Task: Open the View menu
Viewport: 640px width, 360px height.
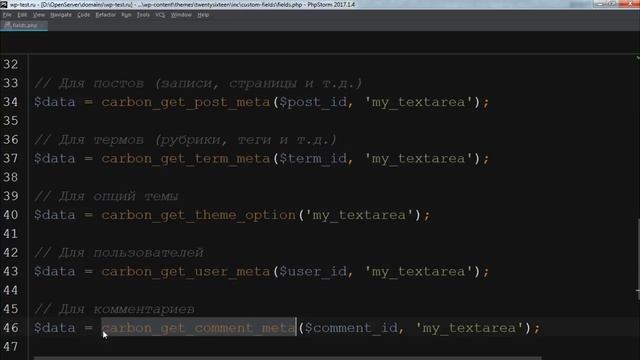Action: click(39, 15)
